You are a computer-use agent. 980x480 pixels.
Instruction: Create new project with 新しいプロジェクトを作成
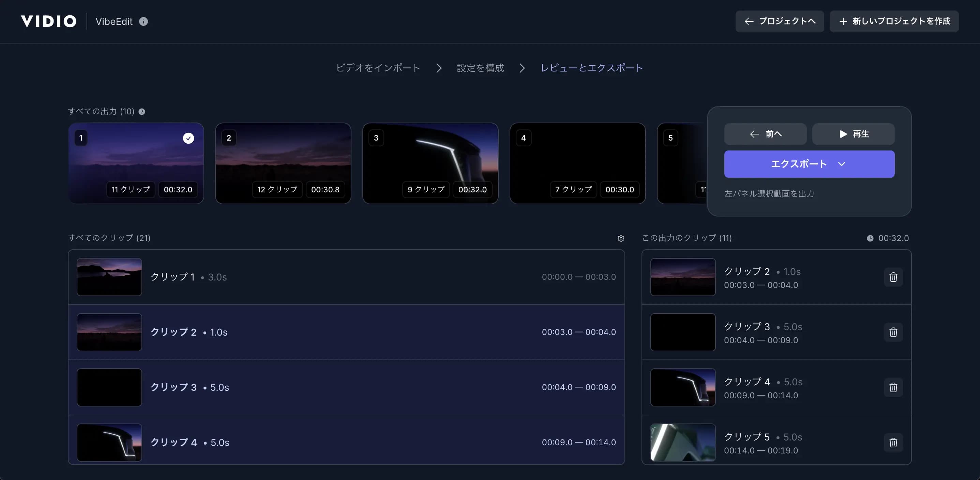point(894,22)
